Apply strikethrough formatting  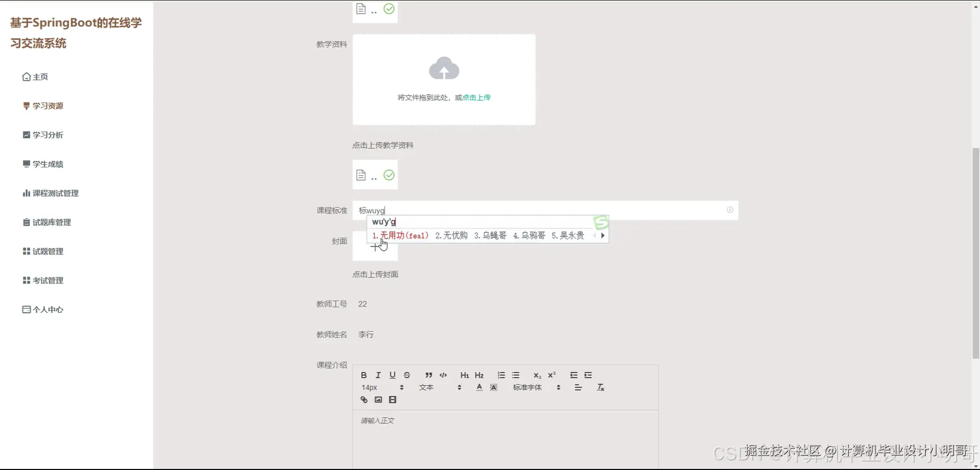tap(406, 375)
